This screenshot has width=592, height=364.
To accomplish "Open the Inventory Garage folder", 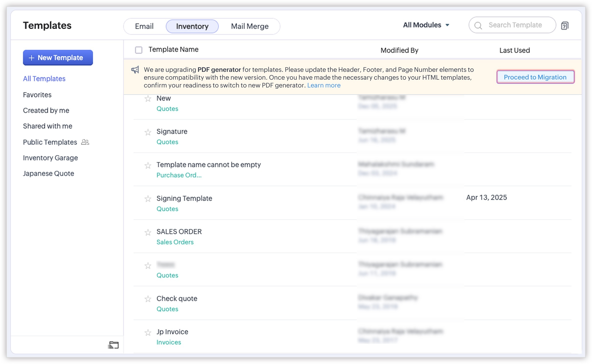I will [50, 158].
